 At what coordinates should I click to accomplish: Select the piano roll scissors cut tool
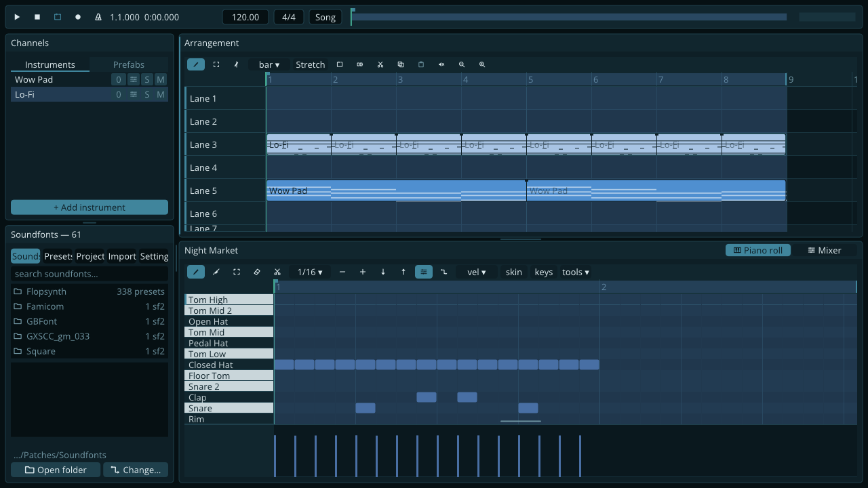point(277,272)
